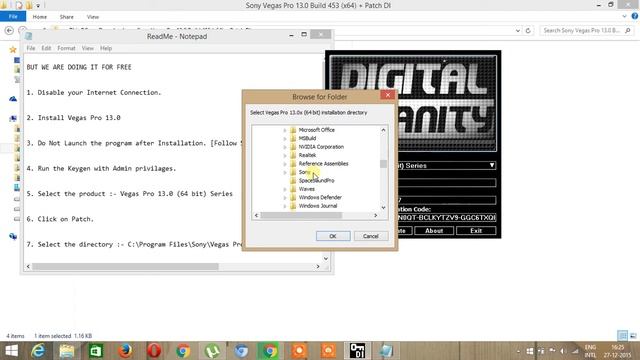Click the Explorer back navigation arrow
640x360 pixels.
[9, 31]
